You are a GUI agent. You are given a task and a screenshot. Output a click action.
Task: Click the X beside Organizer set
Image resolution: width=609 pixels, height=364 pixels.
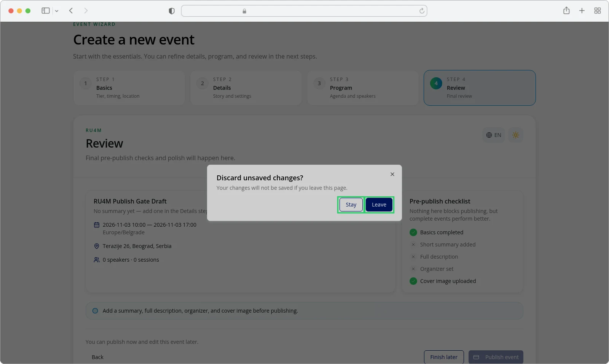(x=413, y=269)
